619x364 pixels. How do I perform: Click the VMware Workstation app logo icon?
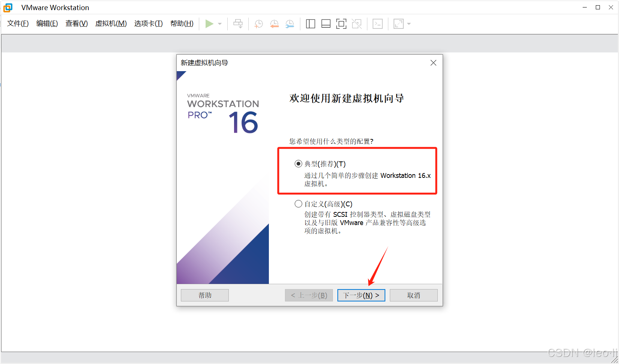(8, 7)
